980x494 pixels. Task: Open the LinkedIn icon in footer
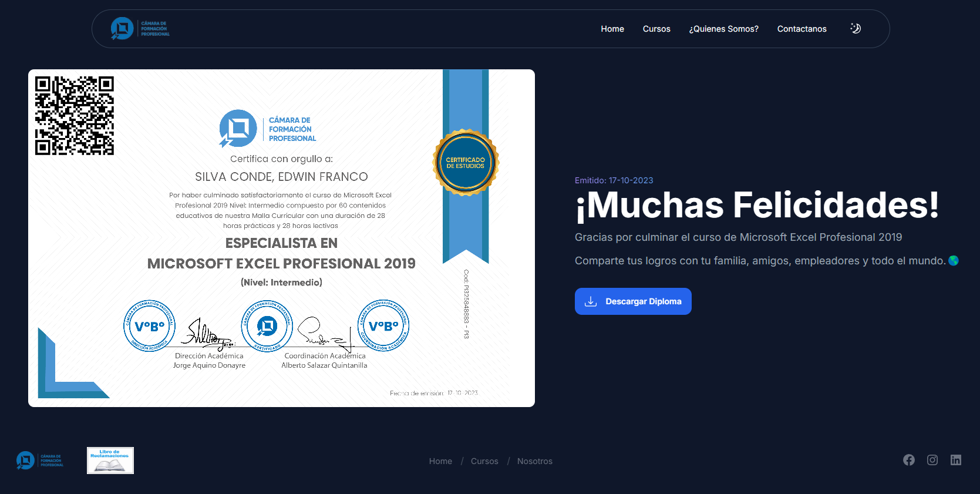(x=956, y=460)
